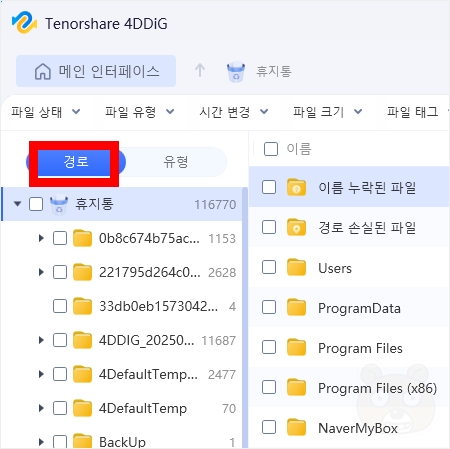Image resolution: width=450 pixels, height=449 pixels.
Task: Check the Program Files (x86) checkbox
Action: pyautogui.click(x=269, y=387)
